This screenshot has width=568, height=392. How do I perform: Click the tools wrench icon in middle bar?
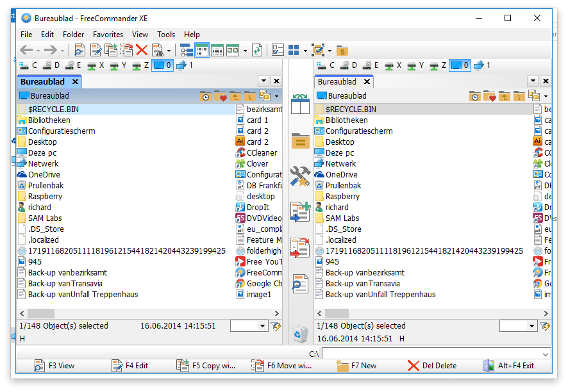click(x=300, y=176)
